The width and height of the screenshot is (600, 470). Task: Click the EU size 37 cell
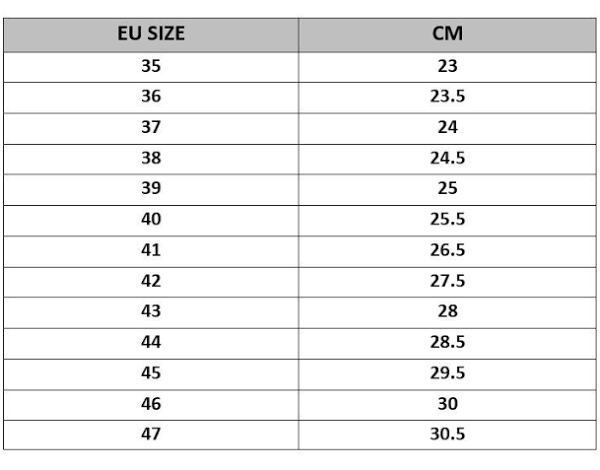(151, 128)
